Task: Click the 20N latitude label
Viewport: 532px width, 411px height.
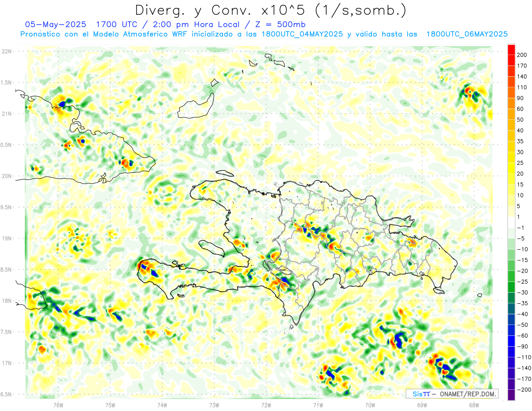Action: (7, 176)
